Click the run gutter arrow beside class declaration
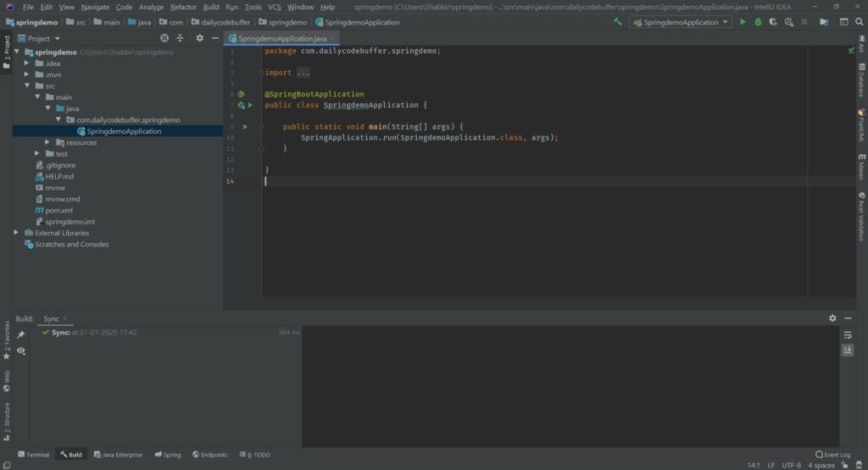 pyautogui.click(x=250, y=105)
